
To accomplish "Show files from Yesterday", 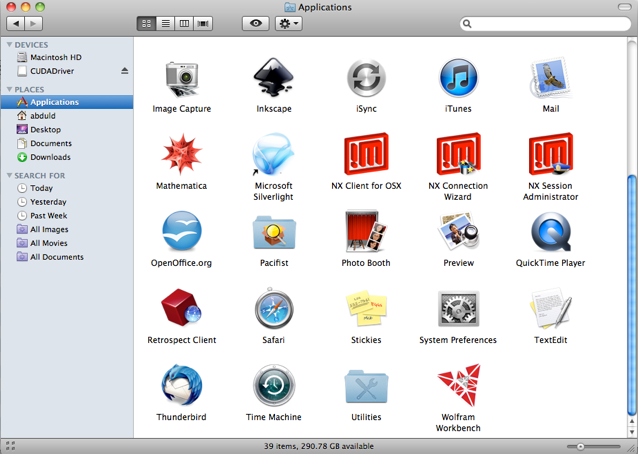I will pos(67,202).
